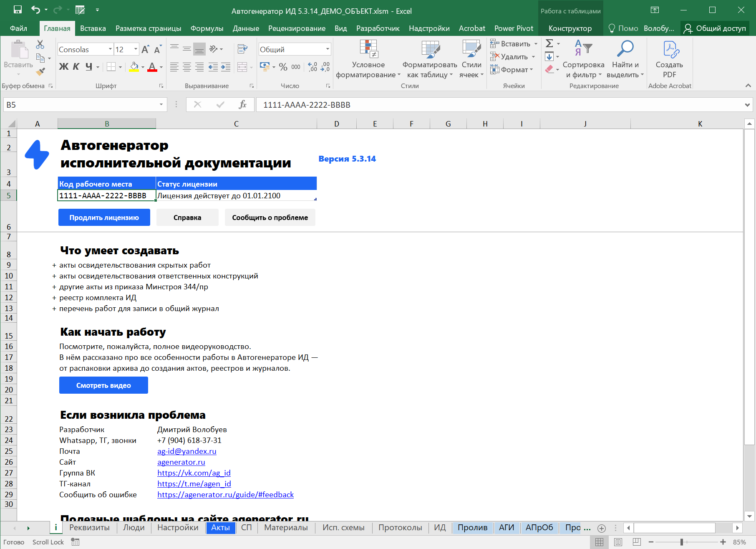756x549 pixels.
Task: Select the Format Painter brush
Action: point(40,72)
